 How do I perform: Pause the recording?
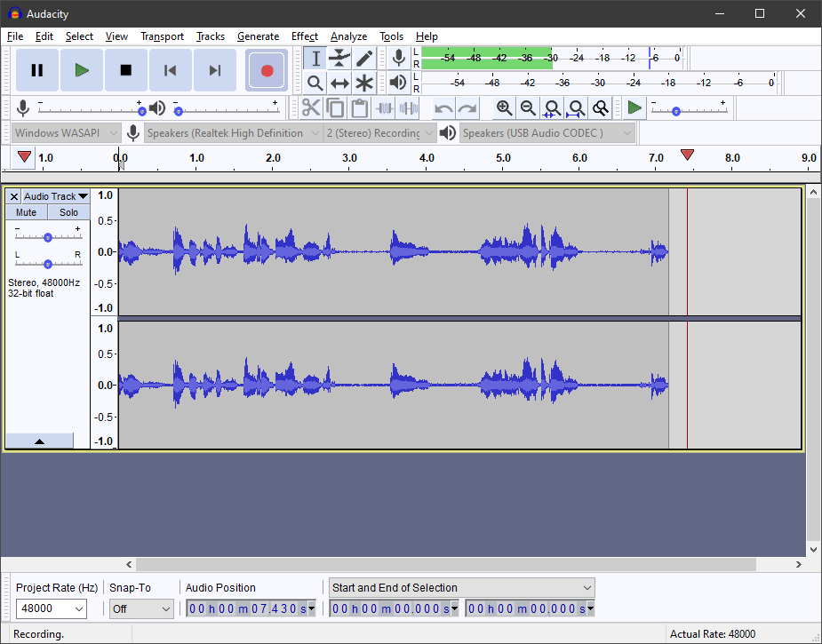[x=37, y=70]
